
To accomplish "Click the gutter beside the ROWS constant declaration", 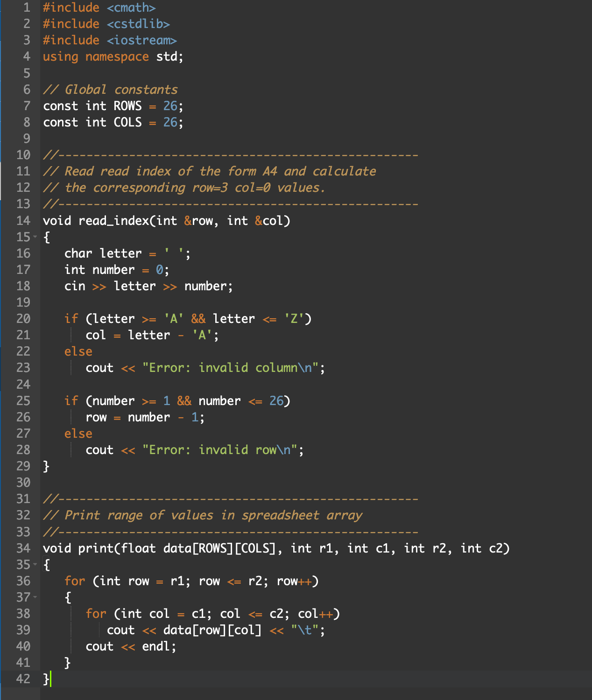I will 26,106.
